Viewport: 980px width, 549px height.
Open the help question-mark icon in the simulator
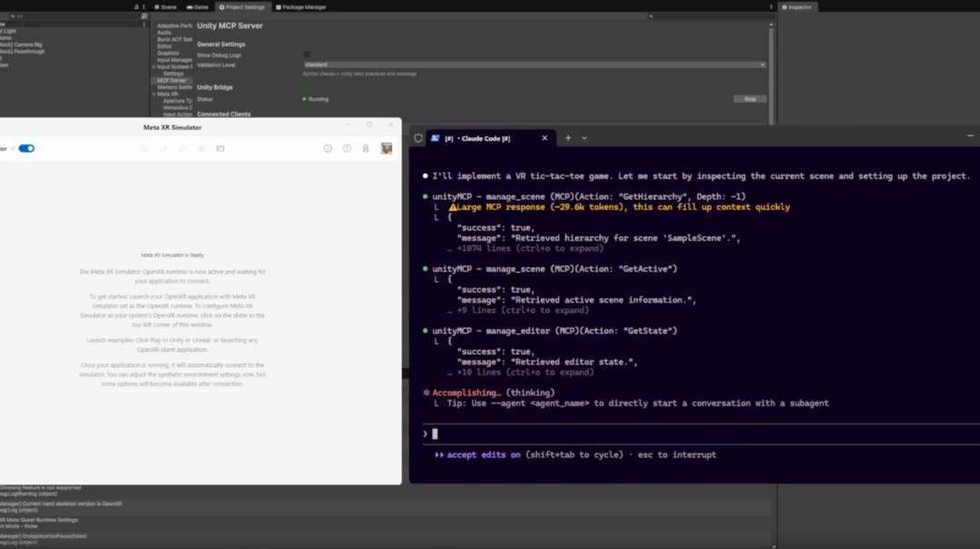click(x=347, y=149)
